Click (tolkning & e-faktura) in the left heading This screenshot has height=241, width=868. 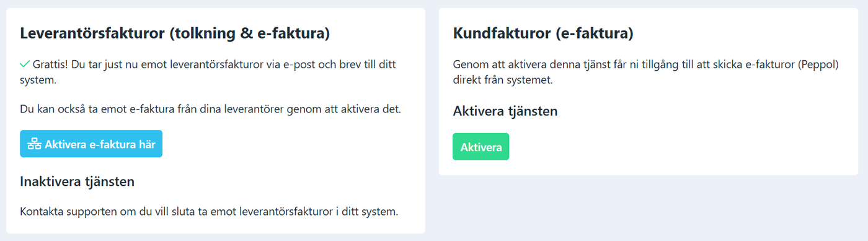tap(249, 34)
